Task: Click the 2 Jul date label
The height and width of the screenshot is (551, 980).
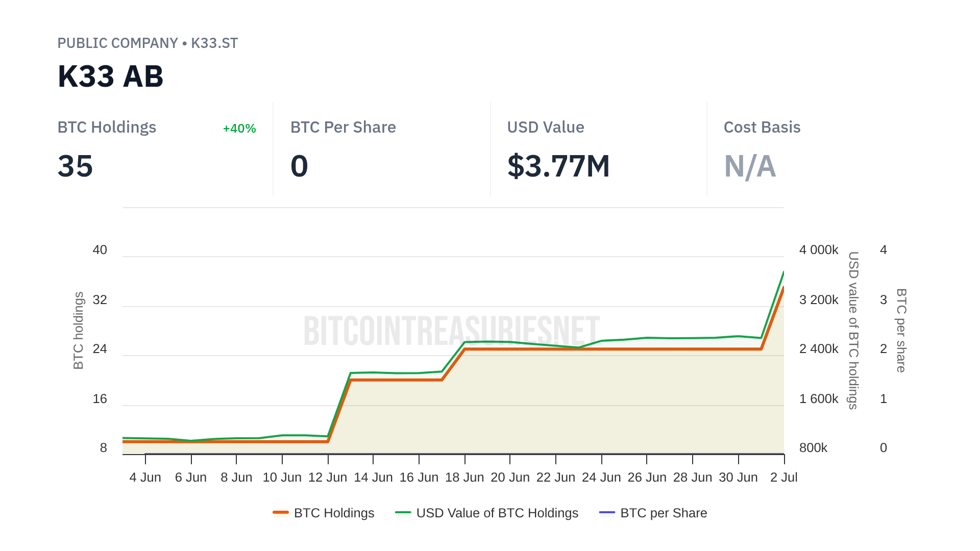Action: point(783,478)
